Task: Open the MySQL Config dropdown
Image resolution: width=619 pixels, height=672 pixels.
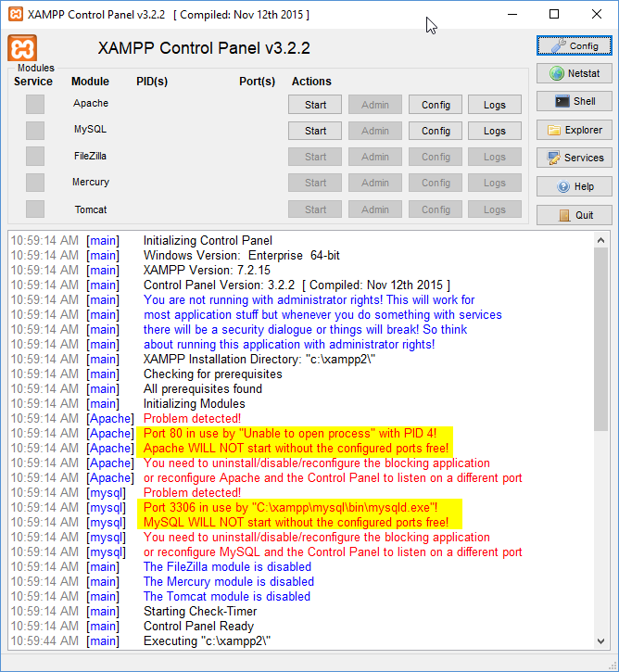Action: pyautogui.click(x=436, y=131)
